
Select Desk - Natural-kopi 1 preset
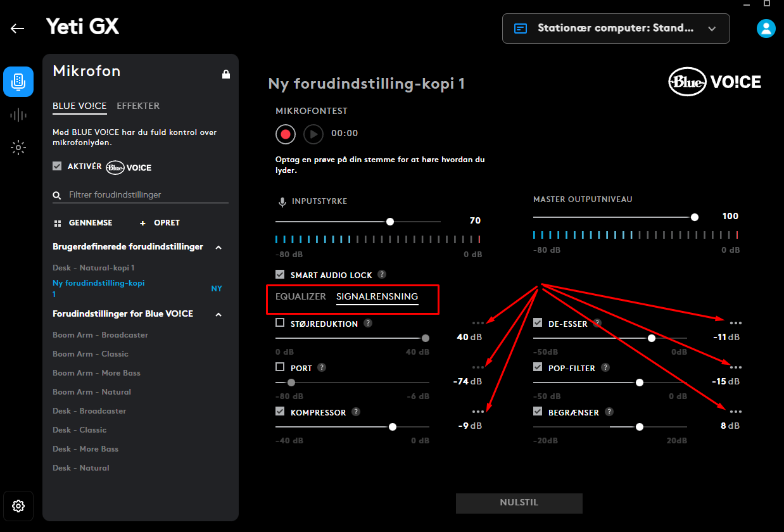94,268
